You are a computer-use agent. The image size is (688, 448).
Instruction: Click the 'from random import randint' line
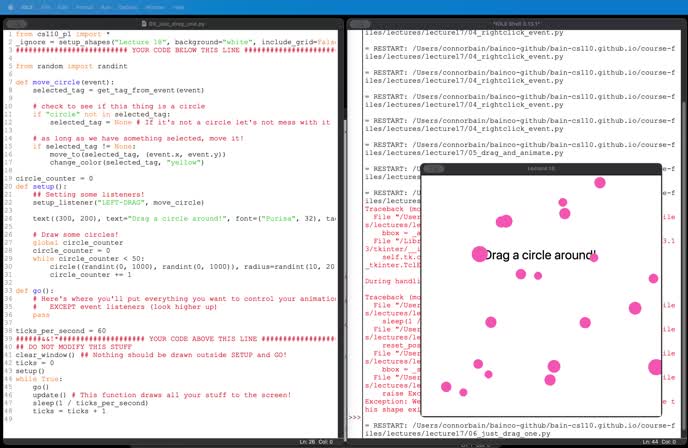point(72,66)
